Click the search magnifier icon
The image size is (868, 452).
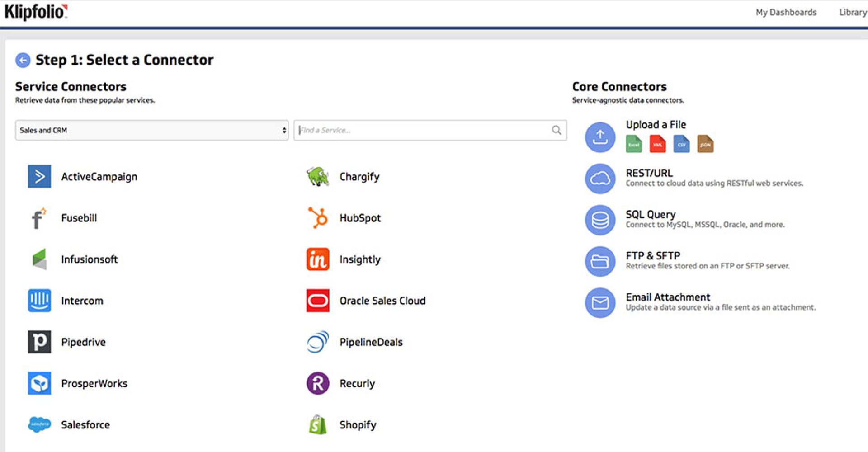point(557,130)
